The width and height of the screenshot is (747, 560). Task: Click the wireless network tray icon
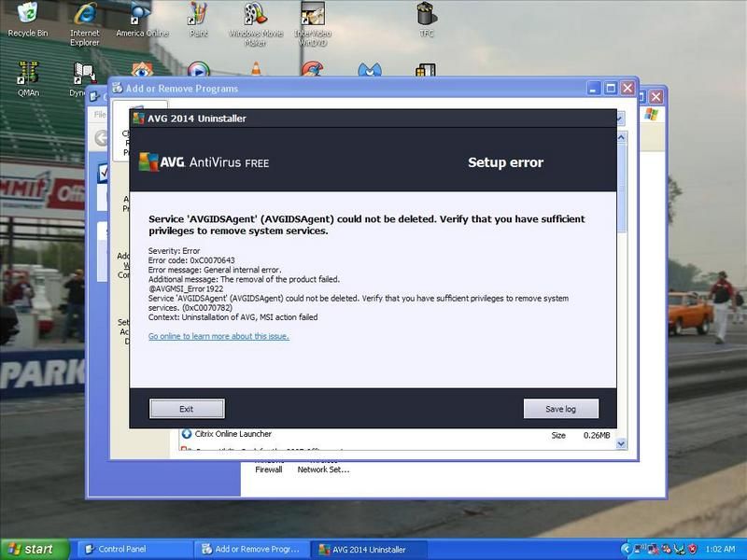[x=640, y=549]
